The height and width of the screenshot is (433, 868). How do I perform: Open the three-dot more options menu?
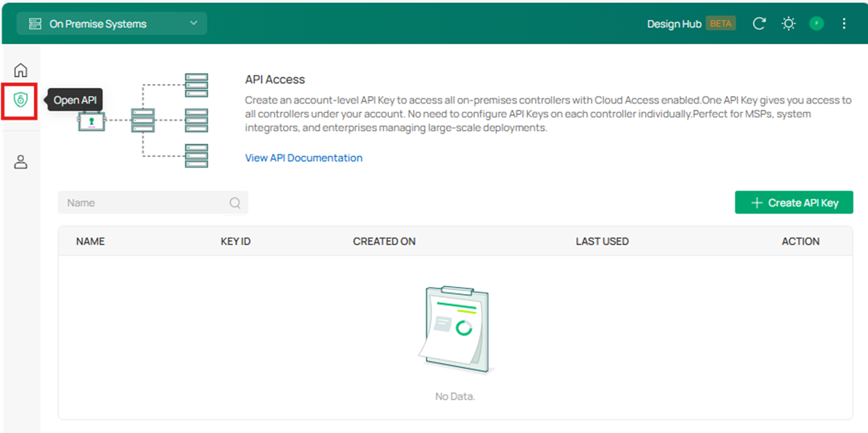pyautogui.click(x=844, y=23)
